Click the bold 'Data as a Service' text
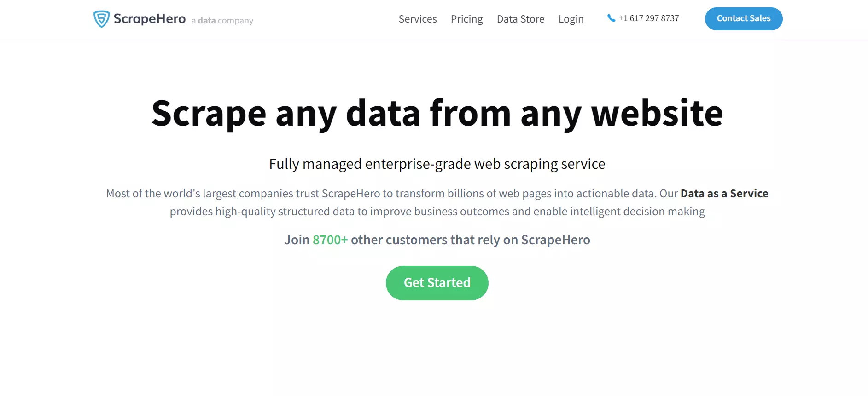 pos(724,193)
